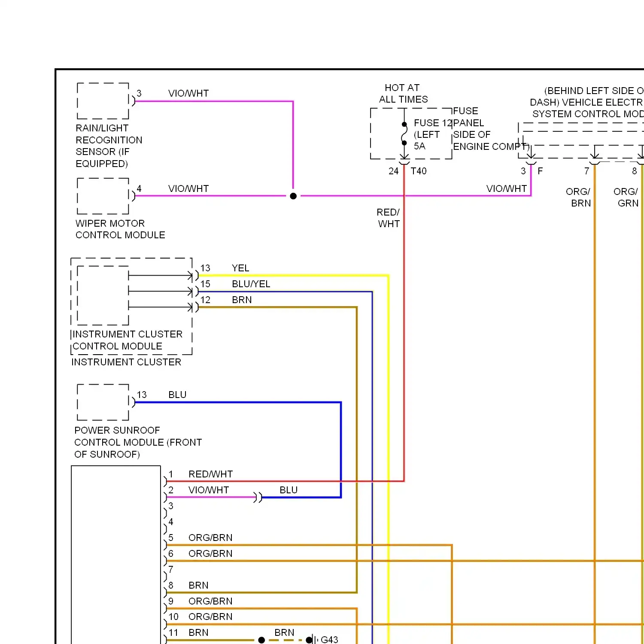The image size is (644, 644).
Task: Click the inline connector between VIO/WHT and BLU
Action: tap(258, 498)
